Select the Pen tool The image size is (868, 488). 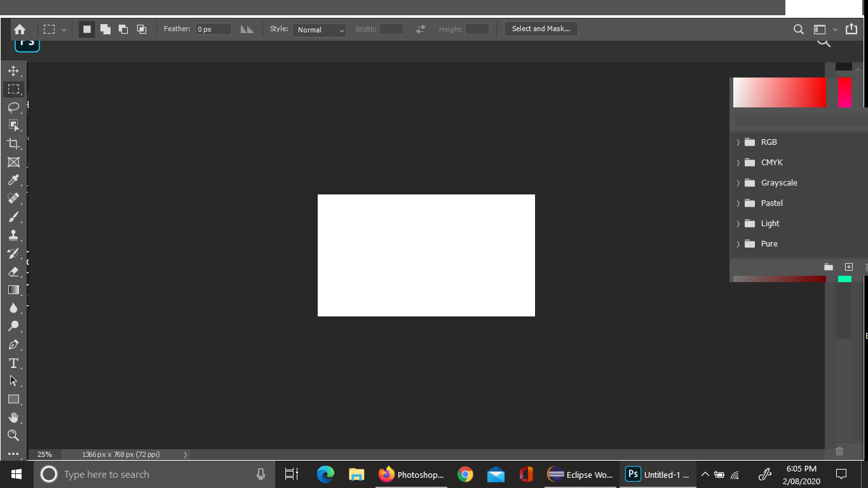(x=13, y=344)
